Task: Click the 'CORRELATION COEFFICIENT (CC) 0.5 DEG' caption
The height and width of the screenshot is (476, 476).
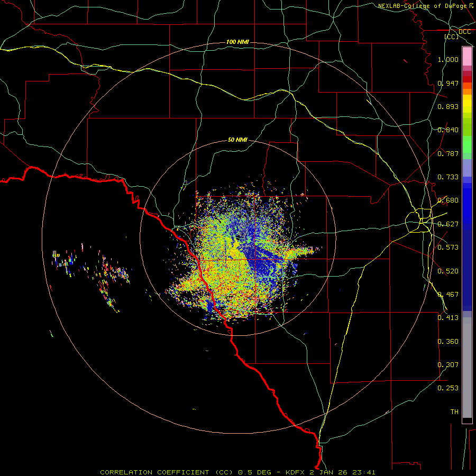Action: (186, 472)
